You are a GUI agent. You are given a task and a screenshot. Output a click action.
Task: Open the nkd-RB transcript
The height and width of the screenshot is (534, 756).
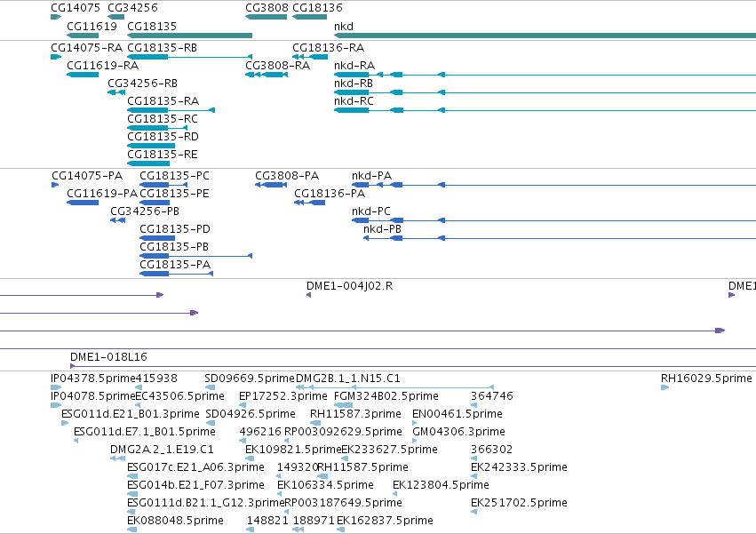545,92
